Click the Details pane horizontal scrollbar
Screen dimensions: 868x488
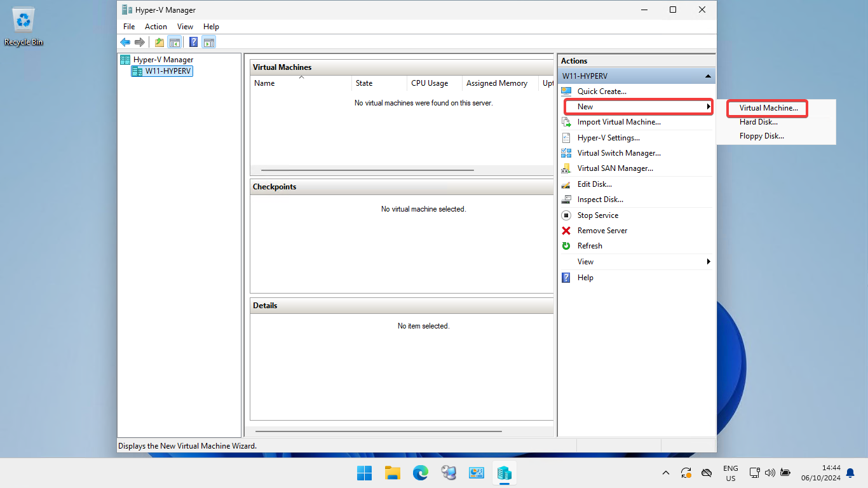[x=378, y=431]
